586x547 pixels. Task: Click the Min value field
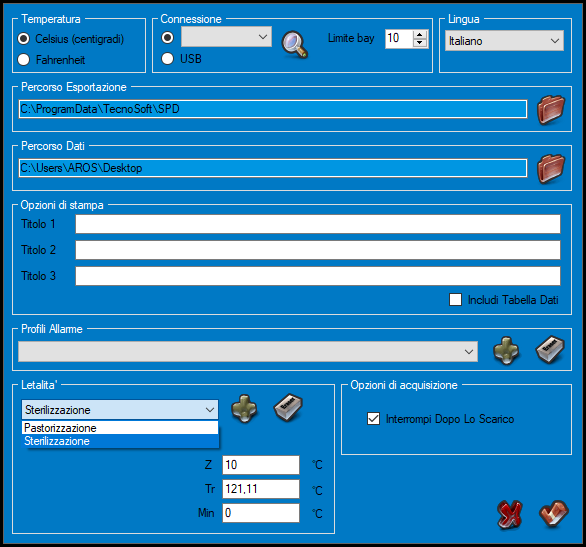(261, 513)
